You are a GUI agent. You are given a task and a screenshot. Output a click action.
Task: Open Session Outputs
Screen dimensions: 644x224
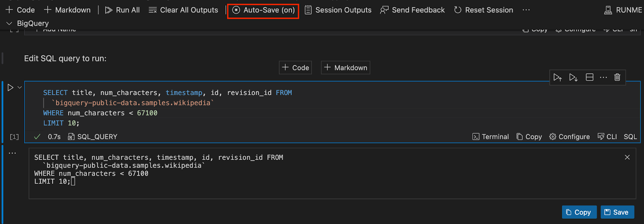pyautogui.click(x=338, y=10)
